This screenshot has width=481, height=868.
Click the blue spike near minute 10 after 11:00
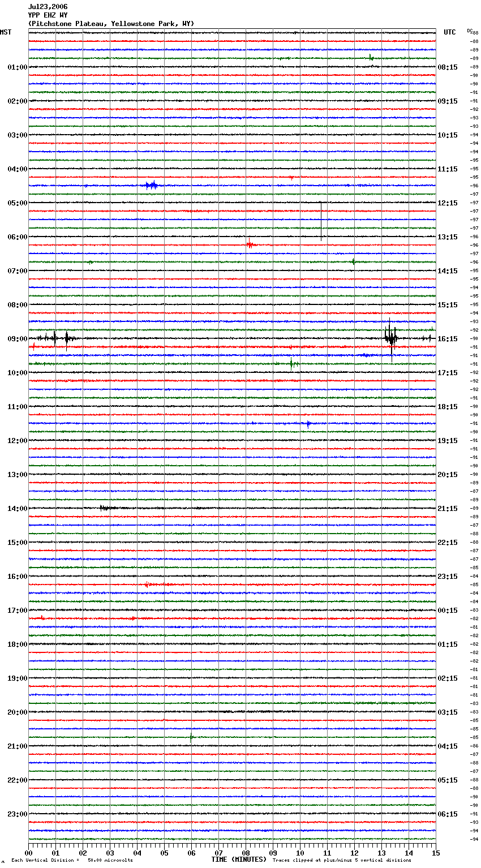(308, 423)
